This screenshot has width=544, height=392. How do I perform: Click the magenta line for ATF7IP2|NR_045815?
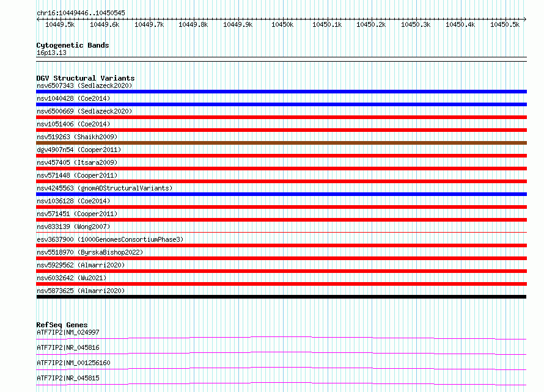281,383
